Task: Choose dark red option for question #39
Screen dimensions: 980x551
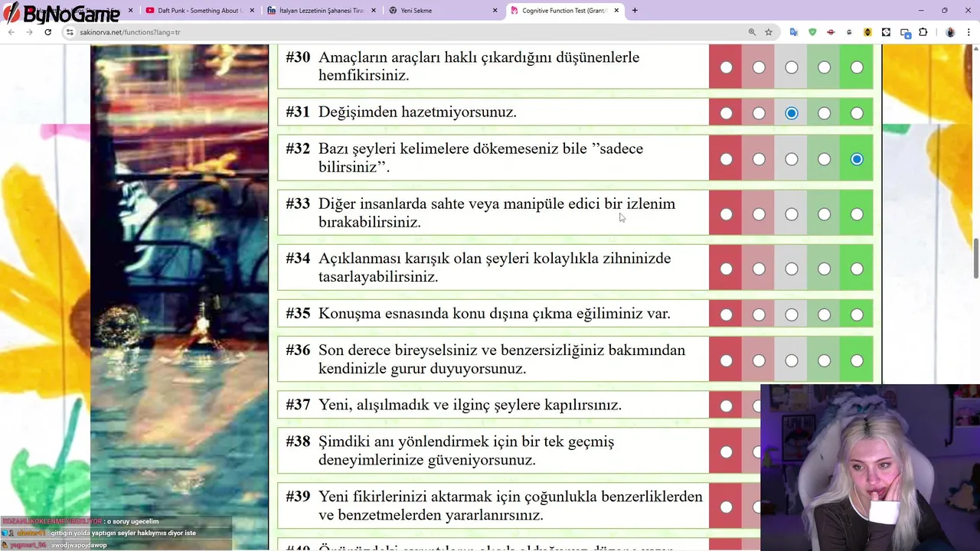Action: [x=726, y=507]
